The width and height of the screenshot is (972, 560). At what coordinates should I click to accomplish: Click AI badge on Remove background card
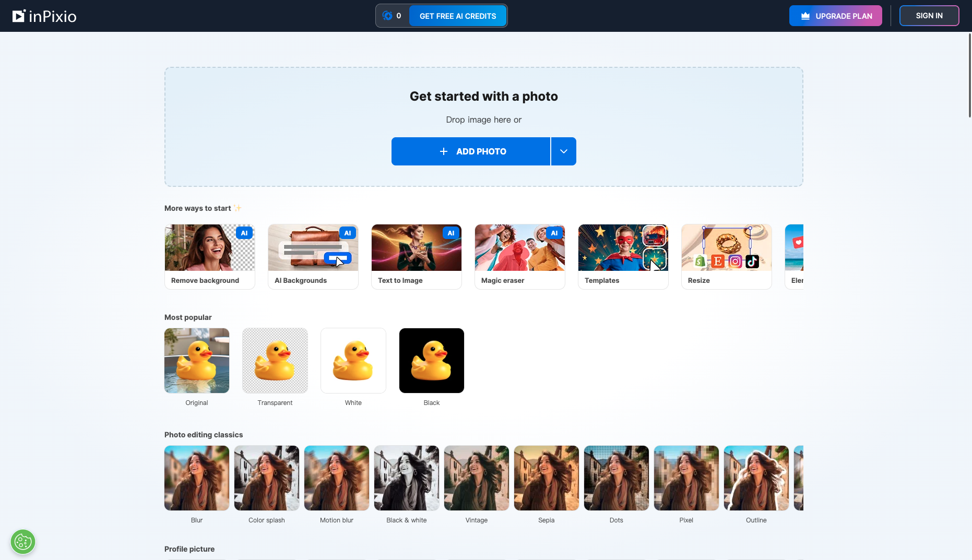point(244,233)
